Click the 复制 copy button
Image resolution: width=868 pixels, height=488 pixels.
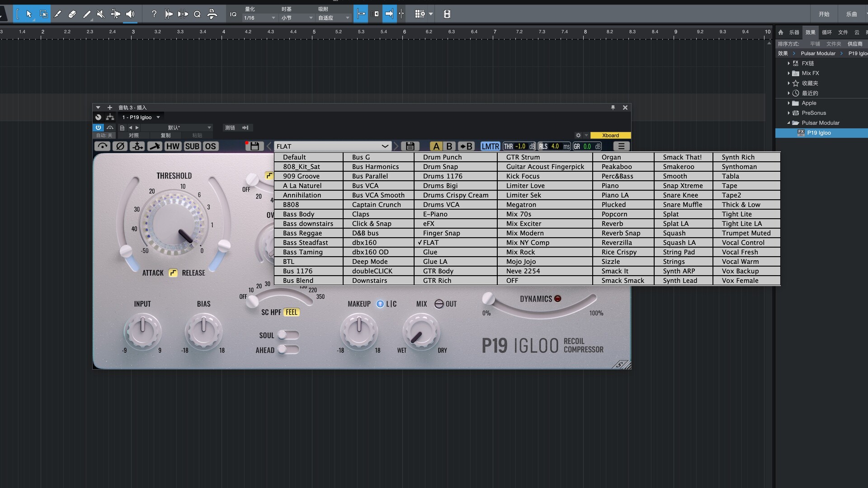coord(165,135)
